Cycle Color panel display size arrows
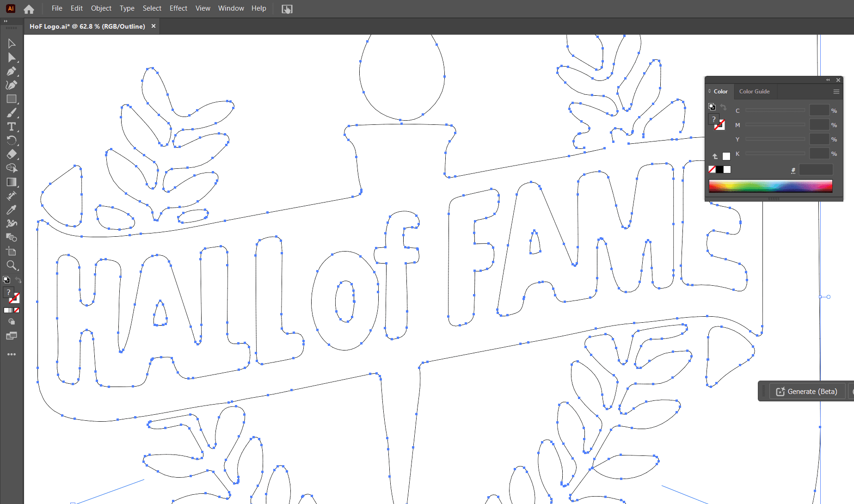Screen dimensions: 854x504 710,92
